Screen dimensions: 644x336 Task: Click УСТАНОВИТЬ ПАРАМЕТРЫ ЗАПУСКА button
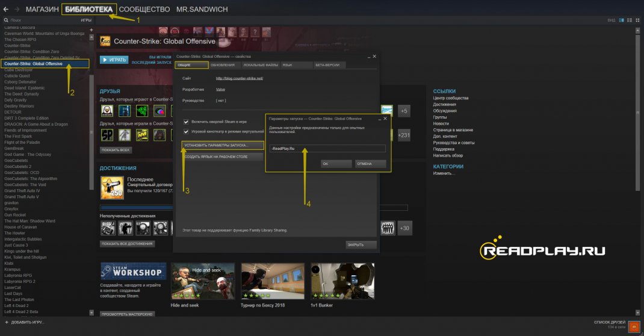[x=223, y=145]
